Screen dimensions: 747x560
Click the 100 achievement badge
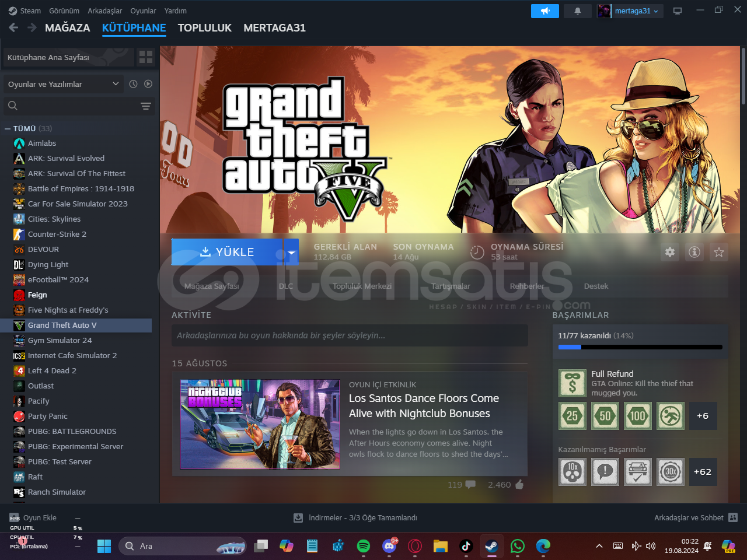(x=638, y=416)
